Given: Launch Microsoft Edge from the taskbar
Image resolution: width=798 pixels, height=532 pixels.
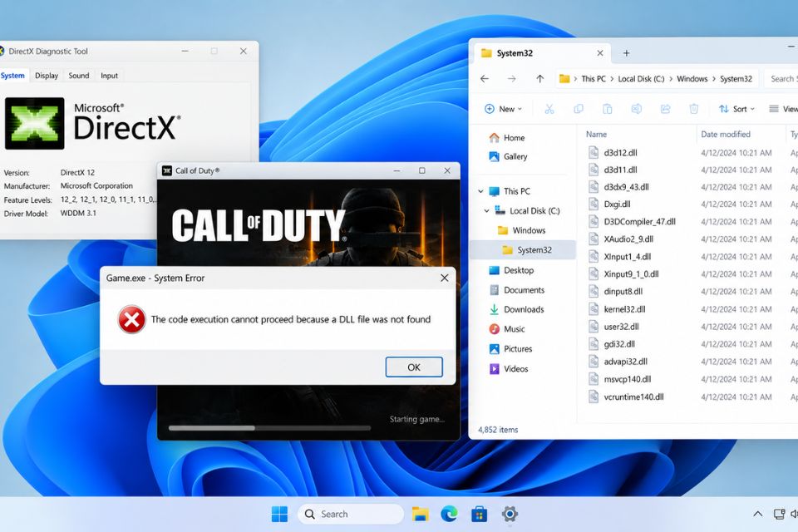Looking at the screenshot, I should point(450,515).
